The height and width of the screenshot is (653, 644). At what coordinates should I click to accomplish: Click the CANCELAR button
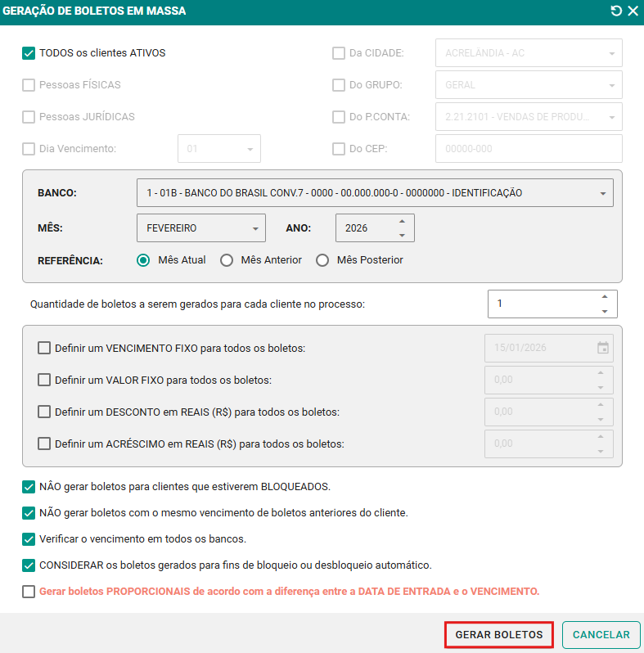pos(601,635)
